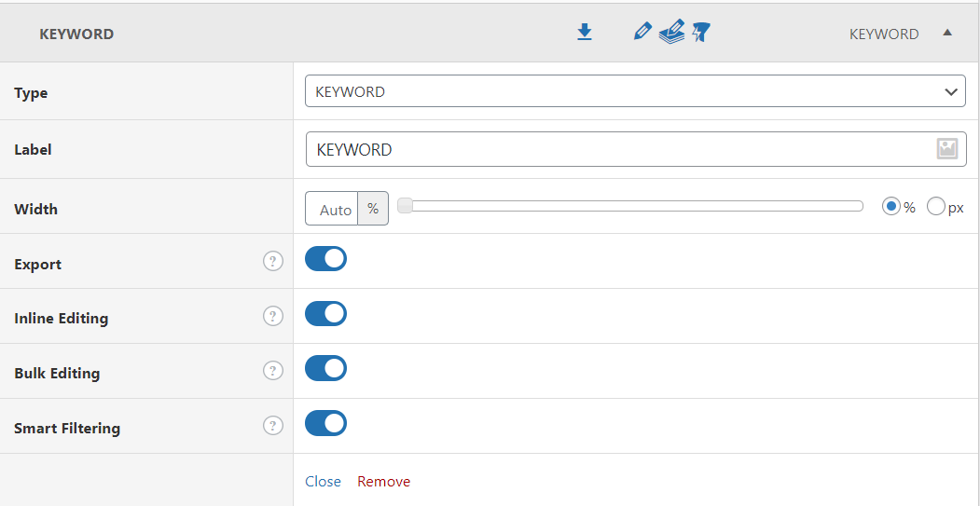
Task: Click into the Label text field
Action: pyautogui.click(x=615, y=149)
